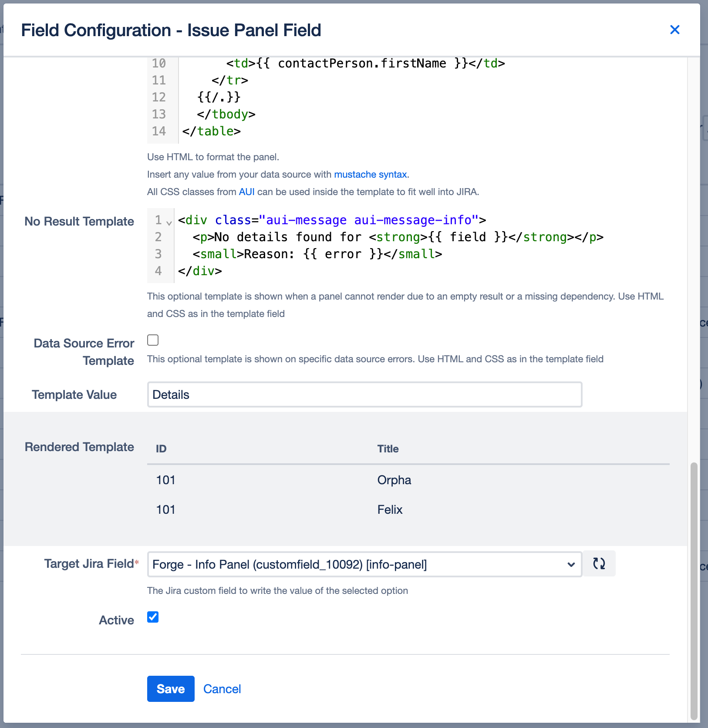Open the AUI documentation link
This screenshot has width=708, height=728.
coord(246,192)
